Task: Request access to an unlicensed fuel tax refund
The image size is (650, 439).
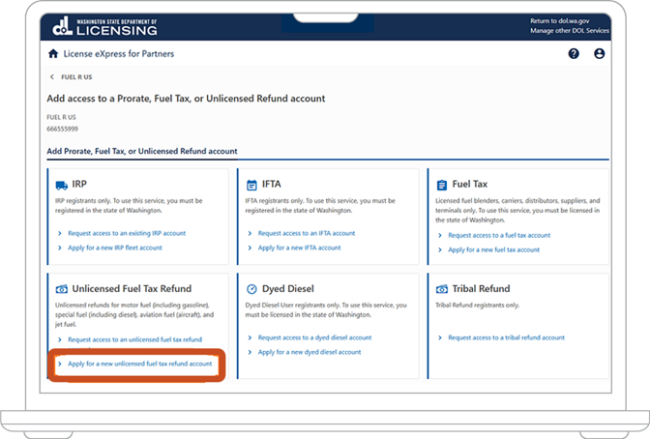Action: tap(135, 340)
